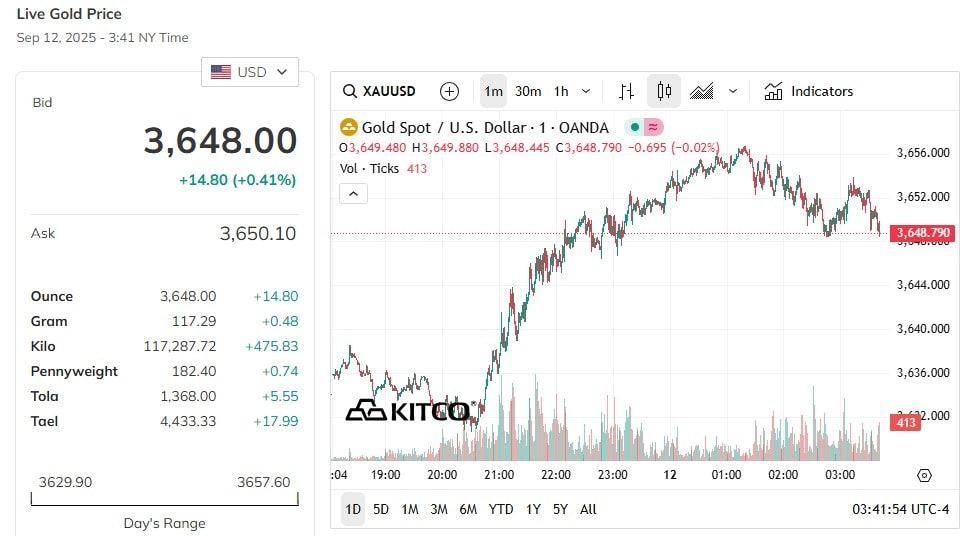Collapse the chart legend with the up chevron

(x=353, y=194)
